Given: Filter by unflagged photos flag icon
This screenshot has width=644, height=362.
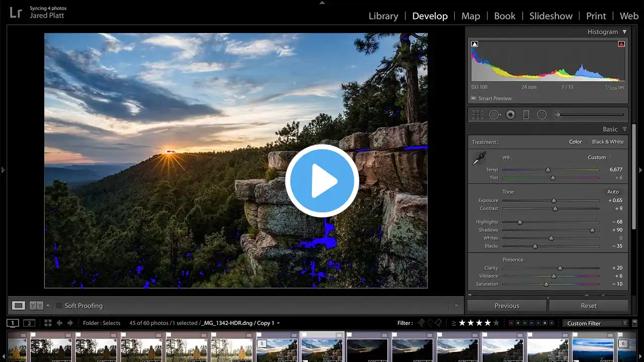Looking at the screenshot, I should [x=430, y=323].
